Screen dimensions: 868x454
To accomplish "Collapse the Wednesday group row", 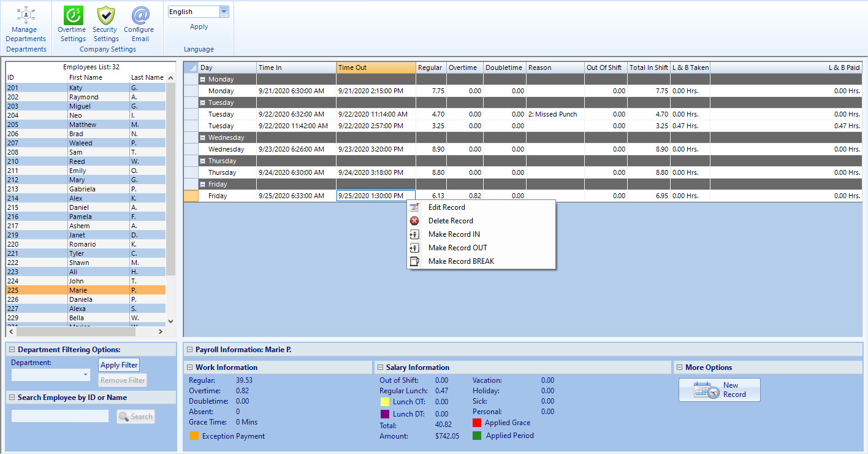I will (x=202, y=138).
